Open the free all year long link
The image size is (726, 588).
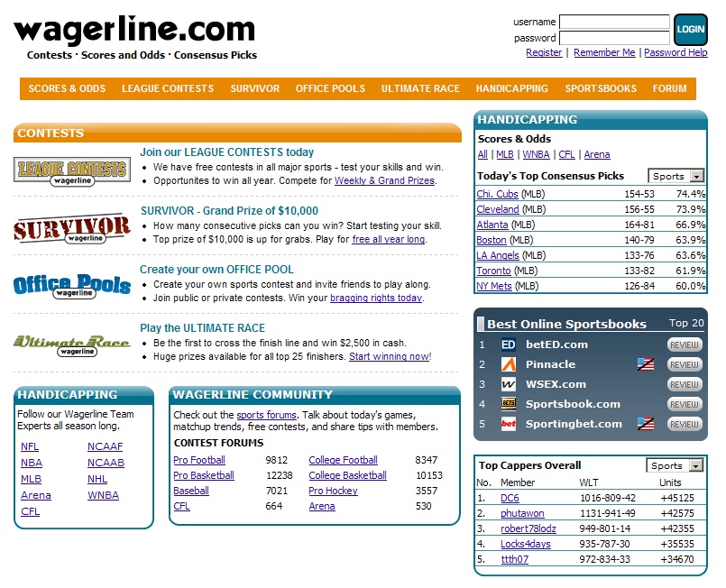click(388, 239)
